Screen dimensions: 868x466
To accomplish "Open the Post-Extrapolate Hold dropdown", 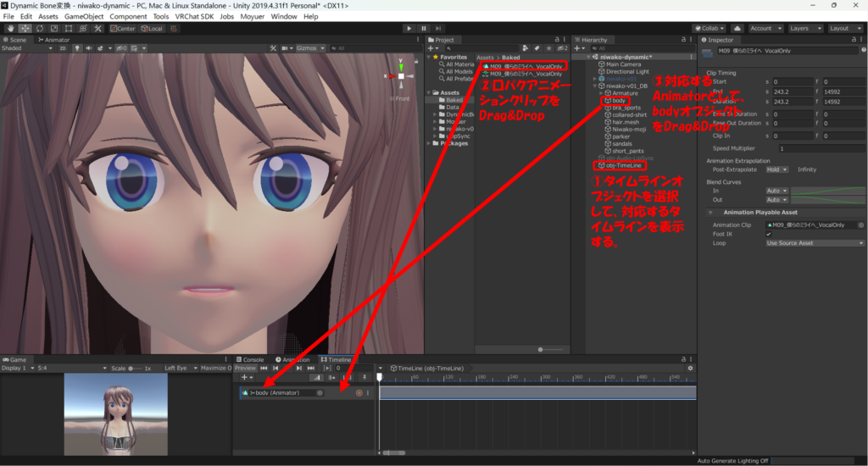I will (x=778, y=169).
